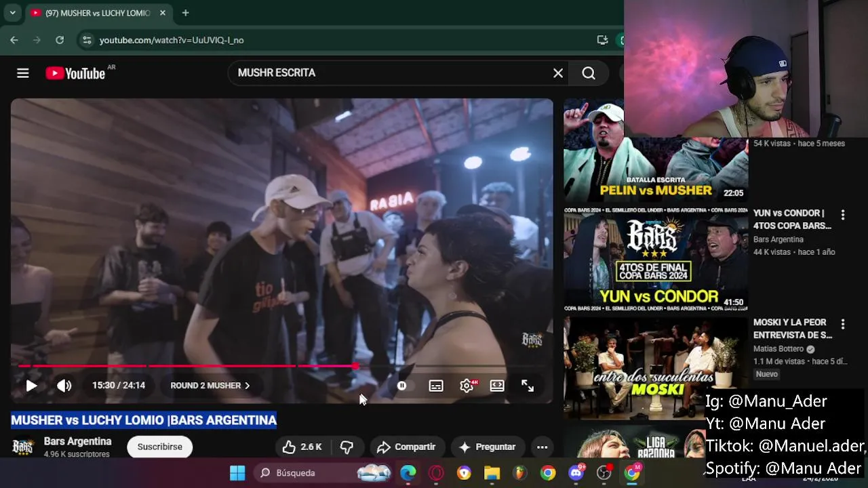Screen dimensions: 868x488
Task: Click the 15:30 / 24:14 time display
Action: [119, 386]
